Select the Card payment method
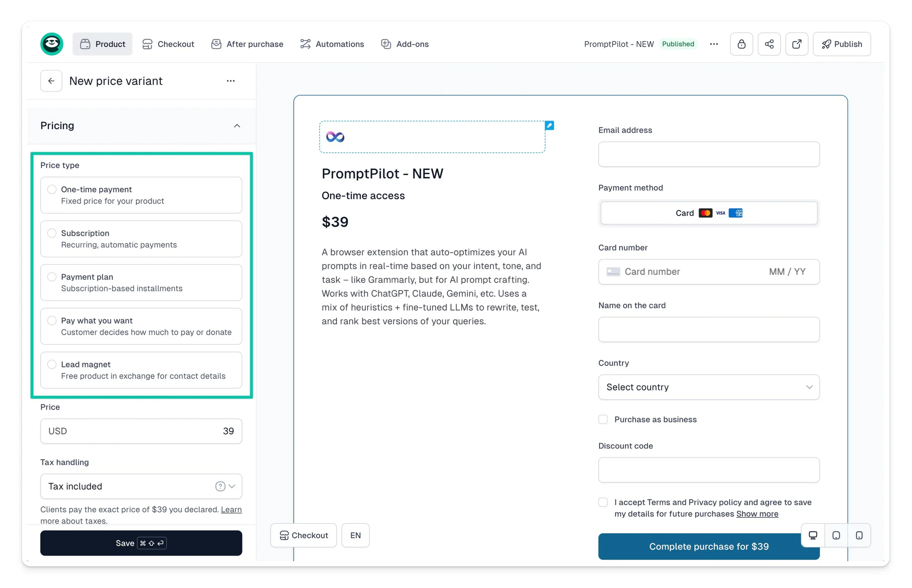This screenshot has height=588, width=912. [709, 213]
